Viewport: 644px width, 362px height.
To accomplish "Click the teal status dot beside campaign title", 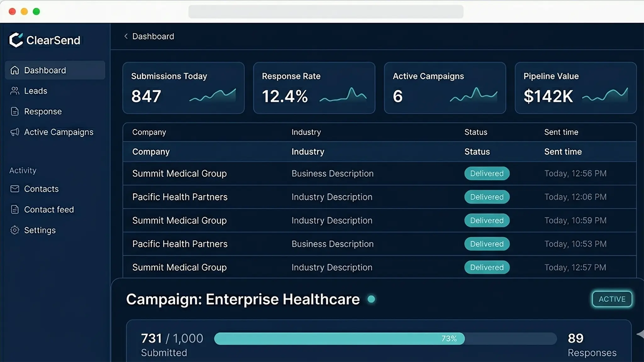I will tap(371, 299).
